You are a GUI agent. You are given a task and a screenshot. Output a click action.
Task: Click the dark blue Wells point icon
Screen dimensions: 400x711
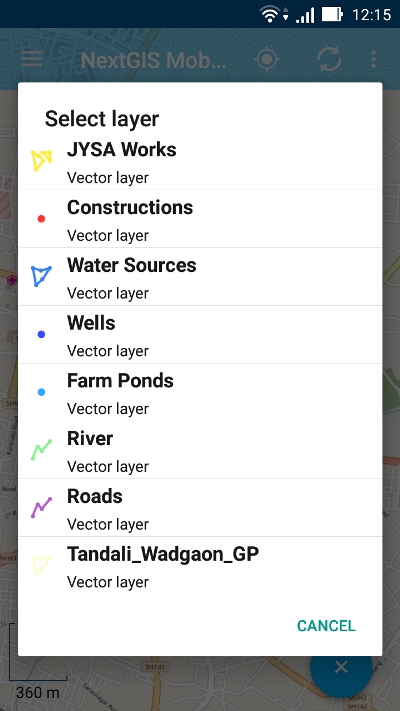pos(41,334)
